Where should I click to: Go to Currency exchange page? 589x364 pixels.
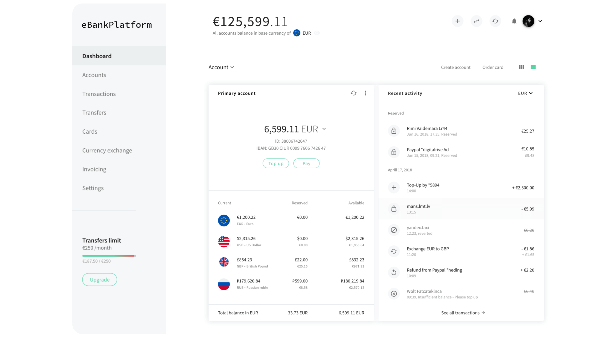pyautogui.click(x=107, y=151)
